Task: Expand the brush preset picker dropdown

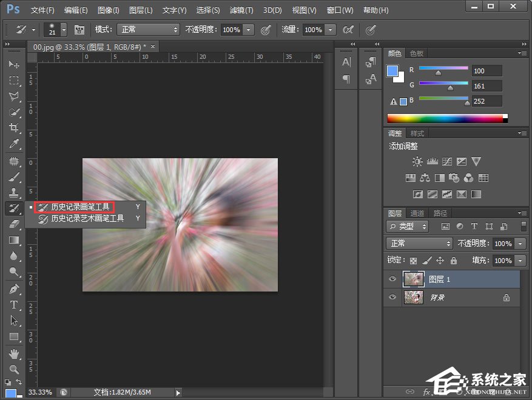Action: click(64, 30)
